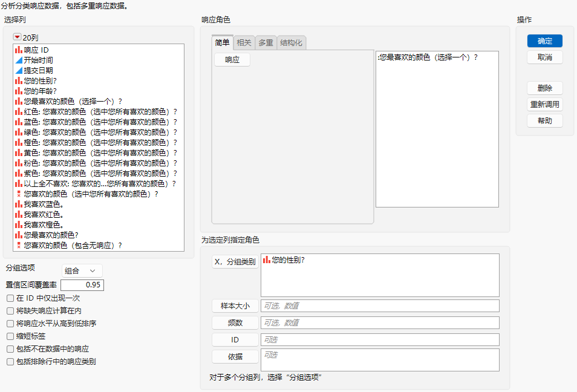Click the icon beside 您最喜欢的颜色（选择一个）? in column list
Screen dimensions: 577x392
(x=18, y=101)
